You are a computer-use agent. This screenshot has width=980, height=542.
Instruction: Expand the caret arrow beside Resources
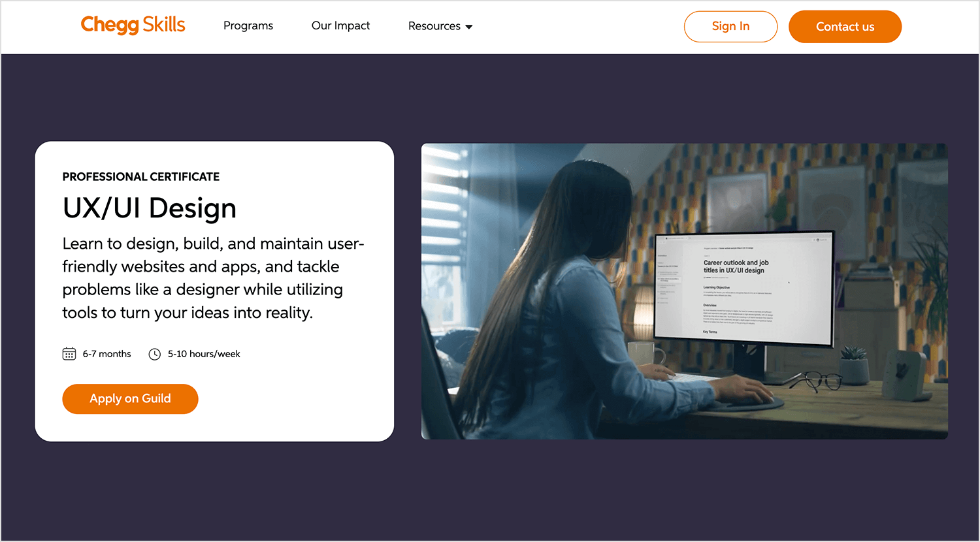(x=469, y=27)
